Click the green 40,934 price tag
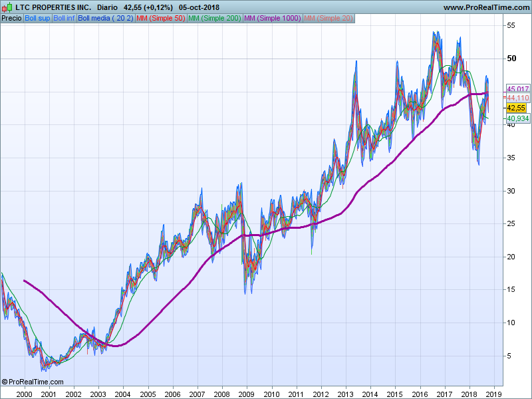 [517, 118]
